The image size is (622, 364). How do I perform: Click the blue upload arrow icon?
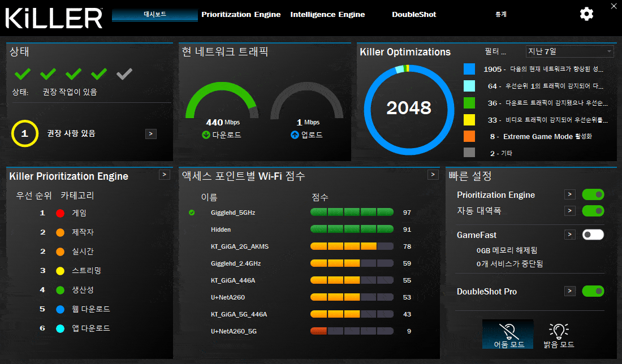point(294,135)
